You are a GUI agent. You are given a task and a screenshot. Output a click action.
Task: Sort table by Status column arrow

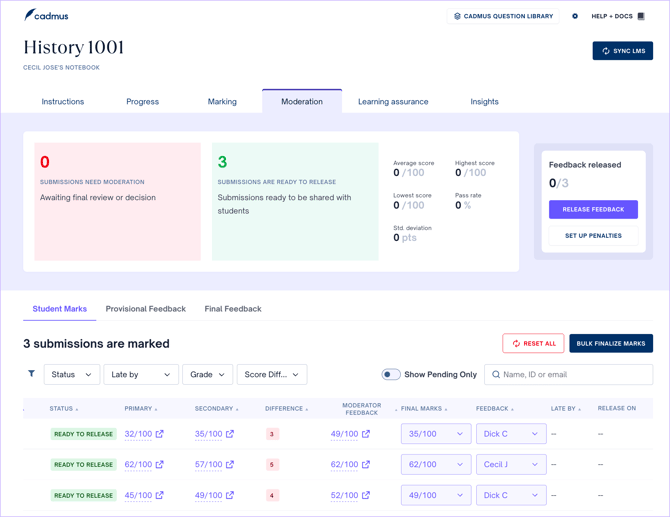point(77,409)
